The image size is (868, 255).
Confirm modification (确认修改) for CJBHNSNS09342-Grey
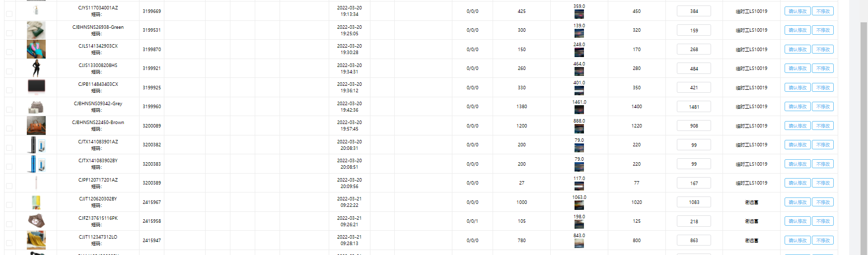(x=797, y=107)
